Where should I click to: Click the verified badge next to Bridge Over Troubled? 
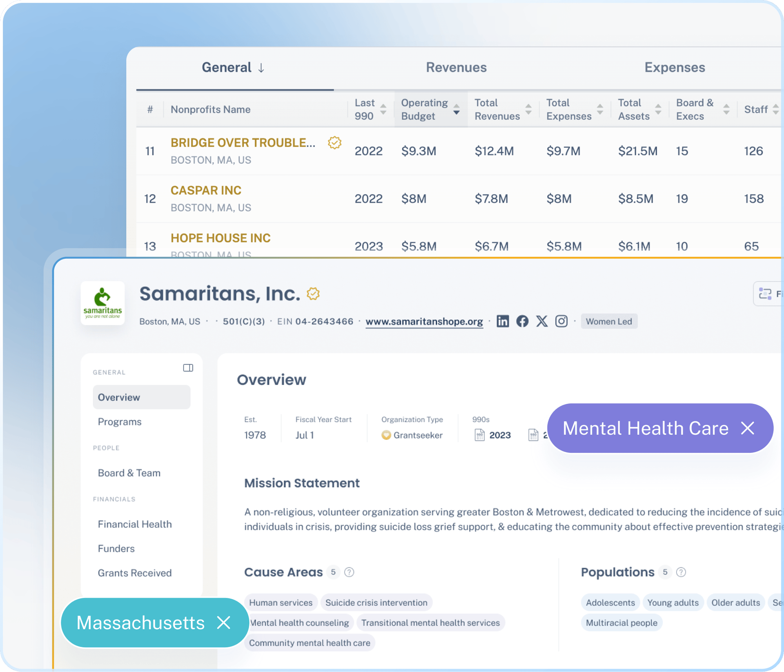tap(334, 143)
